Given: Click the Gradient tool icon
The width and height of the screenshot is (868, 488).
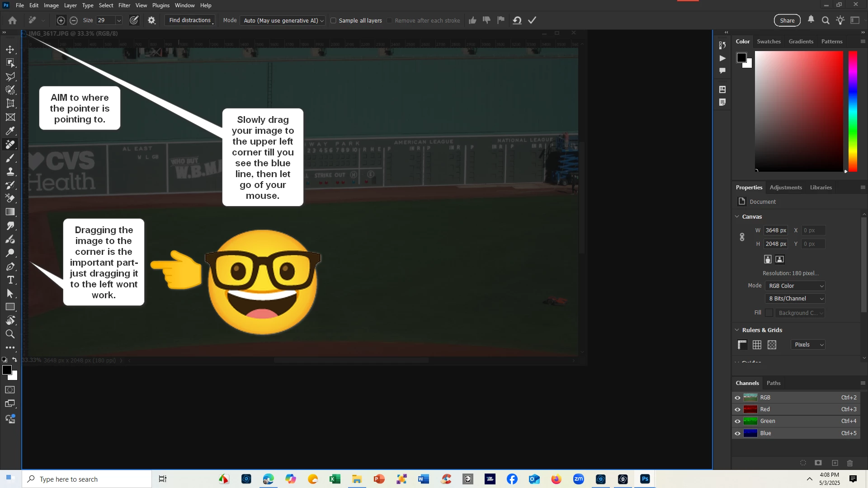Looking at the screenshot, I should tap(10, 212).
